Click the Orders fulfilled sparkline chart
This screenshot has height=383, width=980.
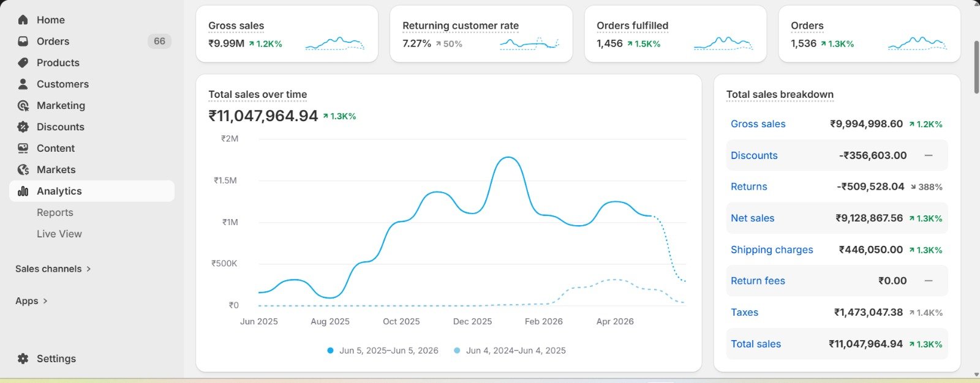724,43
